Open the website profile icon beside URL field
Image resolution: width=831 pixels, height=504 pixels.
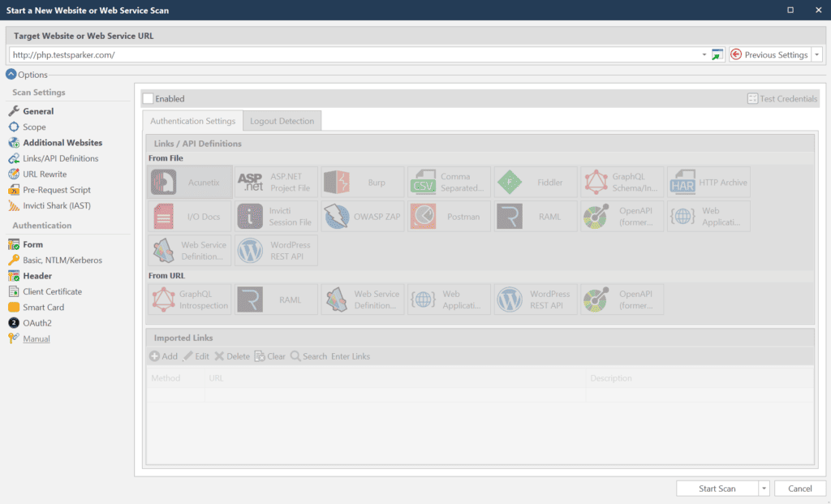pos(717,54)
